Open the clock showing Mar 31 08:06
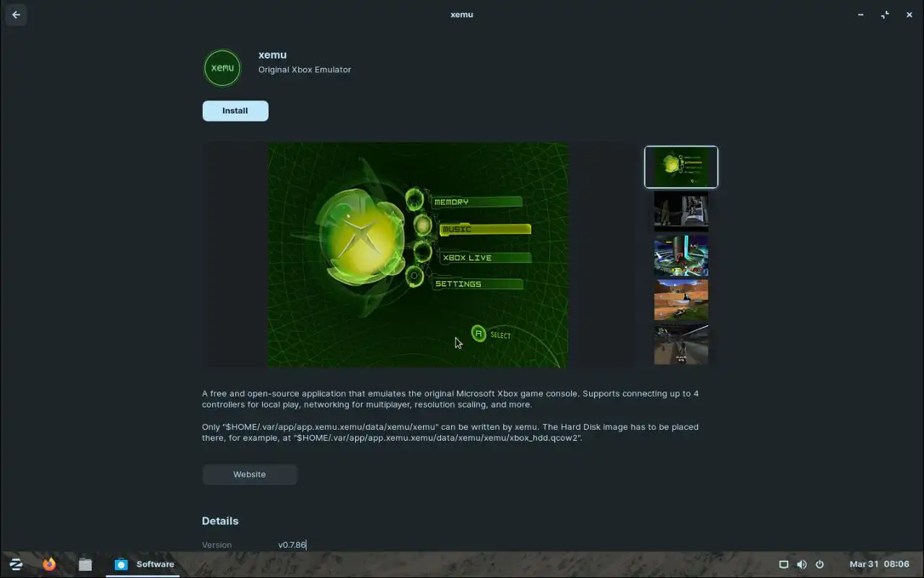This screenshot has height=578, width=924. (x=879, y=564)
